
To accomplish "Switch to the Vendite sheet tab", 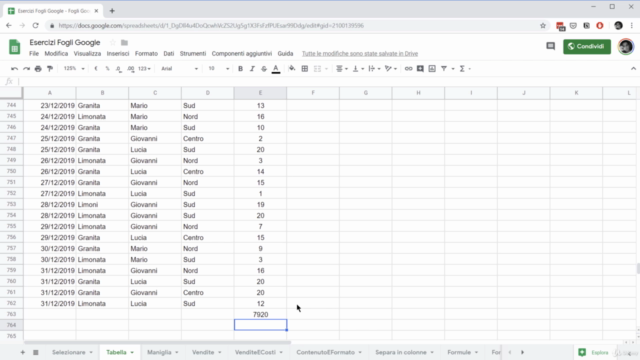I will (x=203, y=352).
